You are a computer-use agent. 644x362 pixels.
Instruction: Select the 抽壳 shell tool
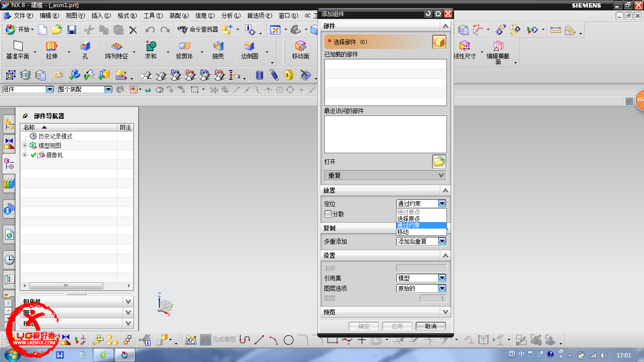(x=218, y=50)
